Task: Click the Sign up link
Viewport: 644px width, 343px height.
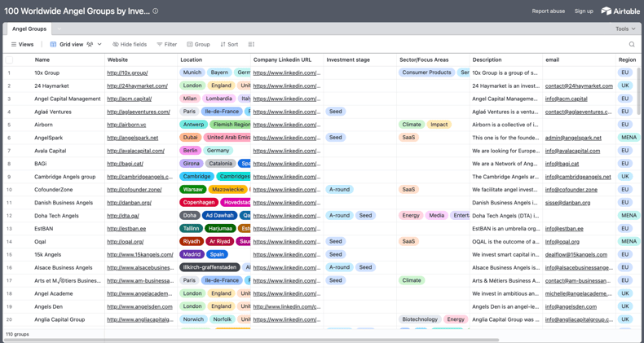Action: coord(584,11)
